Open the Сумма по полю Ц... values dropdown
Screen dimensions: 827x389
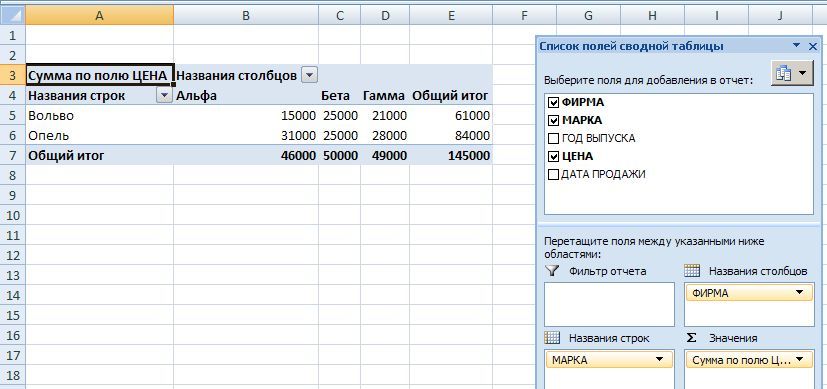800,360
